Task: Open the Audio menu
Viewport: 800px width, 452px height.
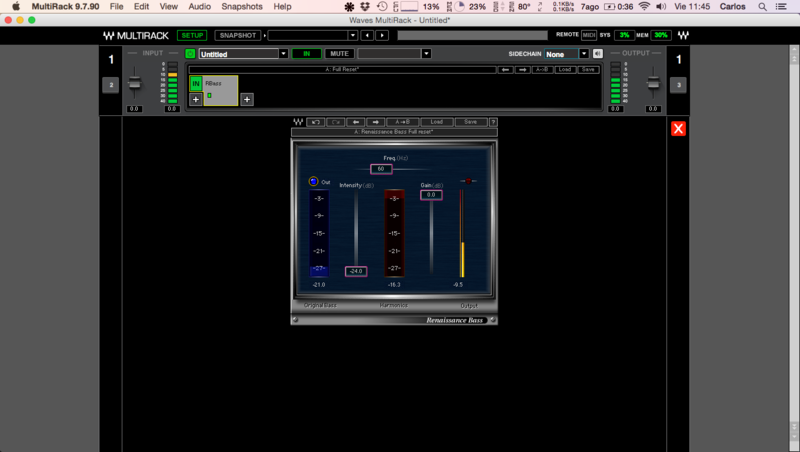Action: tap(199, 6)
